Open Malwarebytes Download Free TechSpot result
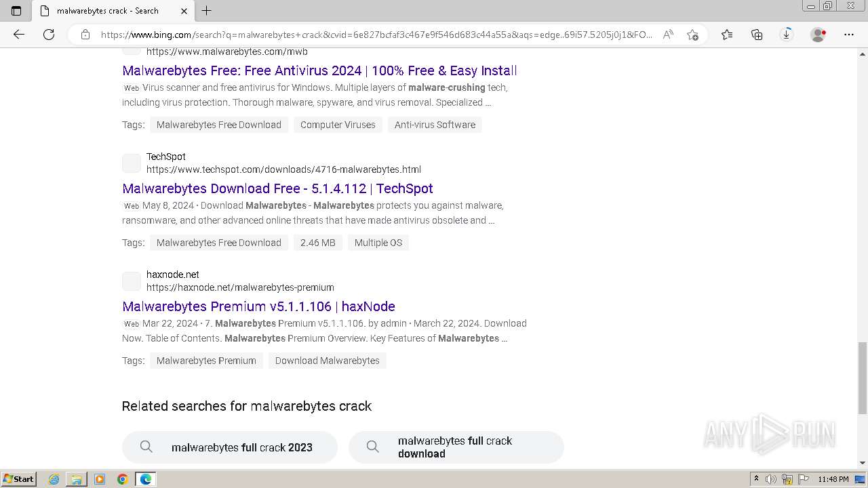Screen dimensions: 868x488 277,188
